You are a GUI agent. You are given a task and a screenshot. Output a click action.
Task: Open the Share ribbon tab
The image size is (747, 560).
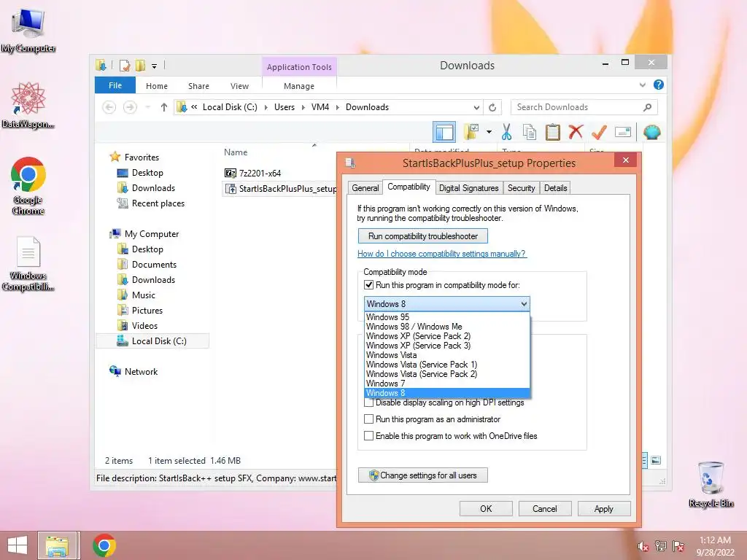(198, 86)
